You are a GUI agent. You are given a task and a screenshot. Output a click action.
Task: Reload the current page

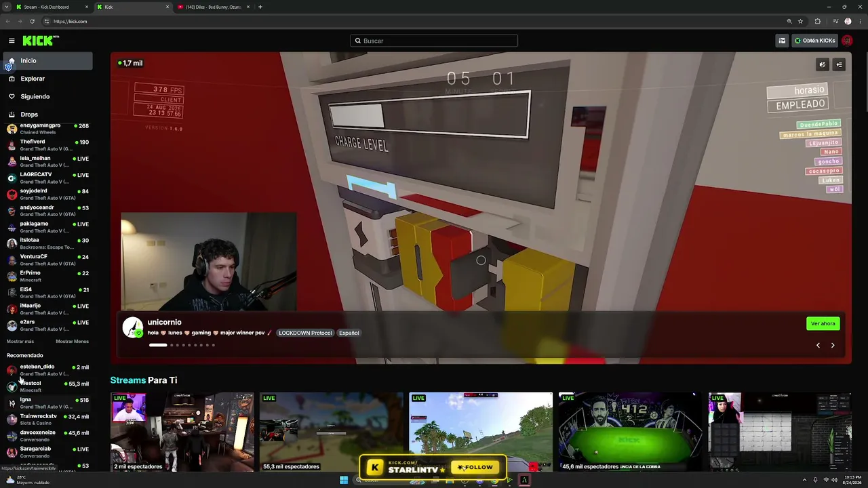(32, 21)
